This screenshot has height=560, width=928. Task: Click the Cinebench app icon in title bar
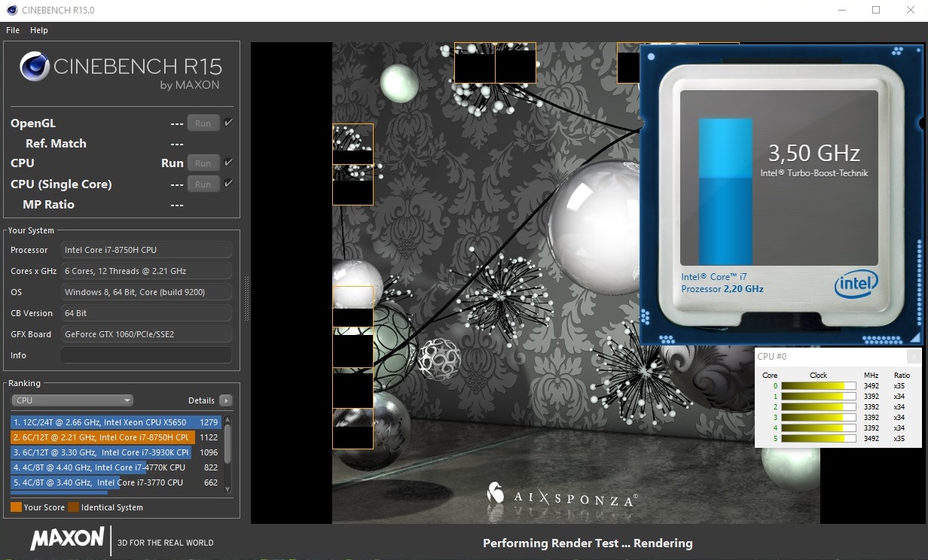coord(11,10)
